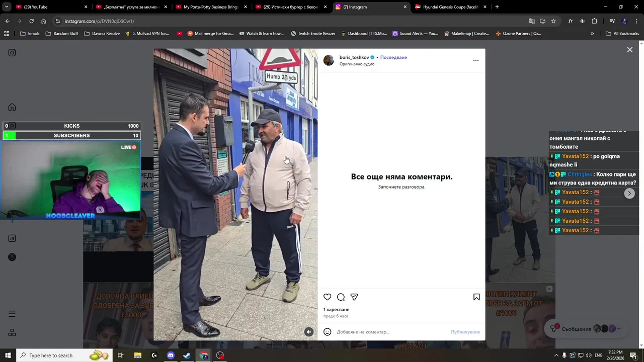Image resolution: width=644 pixels, height=362 pixels.
Task: Like the post with the heart icon
Action: (x=328, y=297)
